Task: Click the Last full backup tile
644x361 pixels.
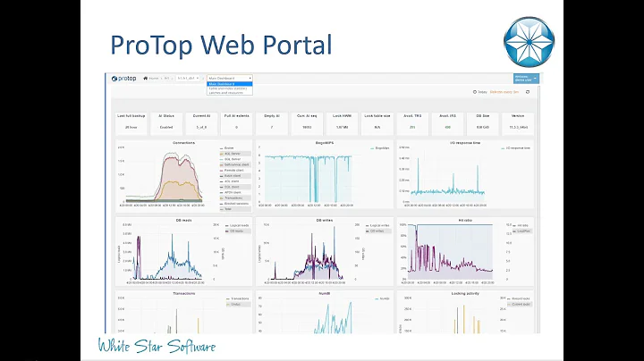Action: click(131, 123)
